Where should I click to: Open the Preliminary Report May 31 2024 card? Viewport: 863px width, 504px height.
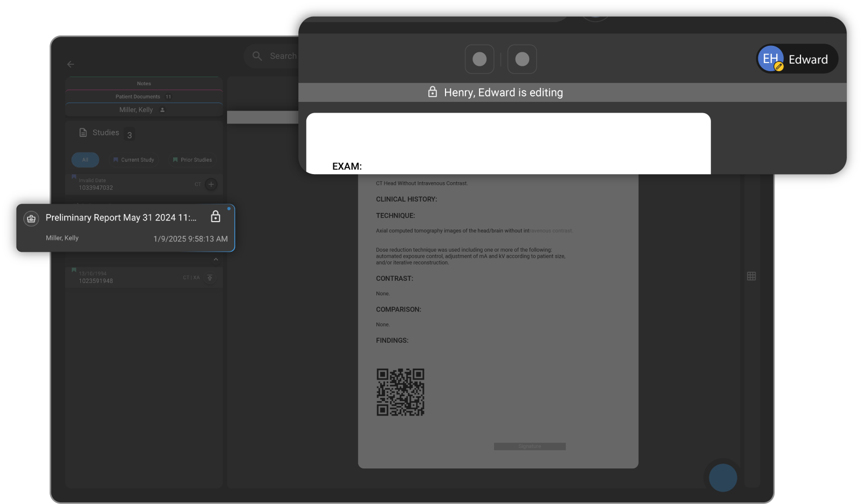click(x=119, y=218)
